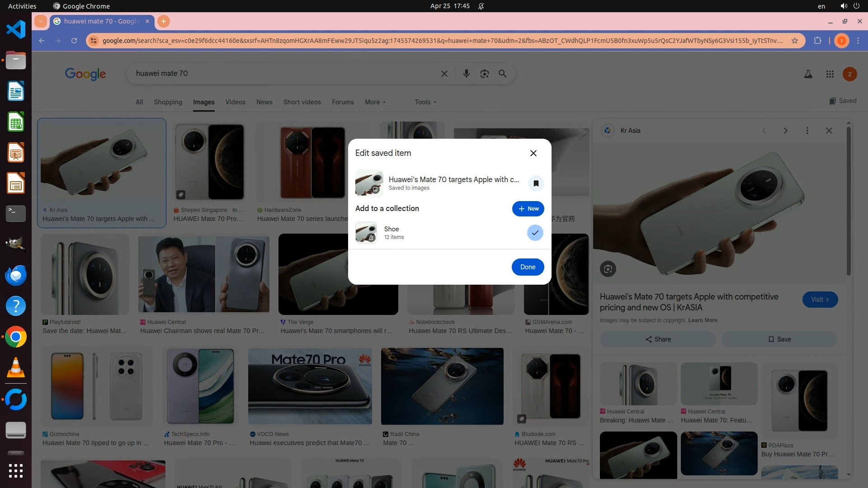Open the Search Labs flask icon
868x488 pixels.
tap(808, 74)
